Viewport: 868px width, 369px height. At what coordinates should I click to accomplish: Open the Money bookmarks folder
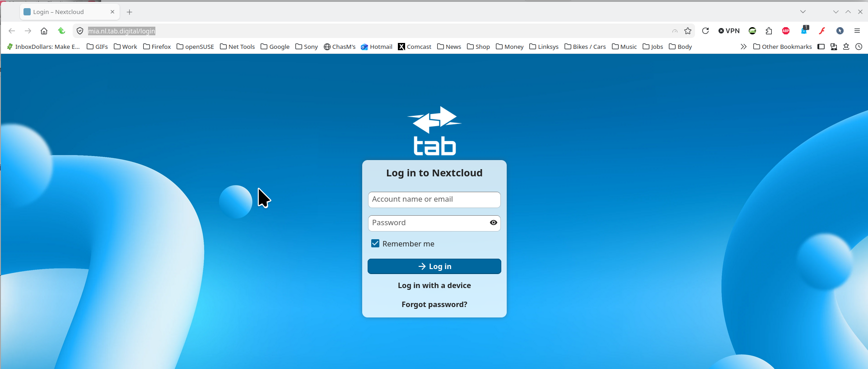click(x=510, y=47)
